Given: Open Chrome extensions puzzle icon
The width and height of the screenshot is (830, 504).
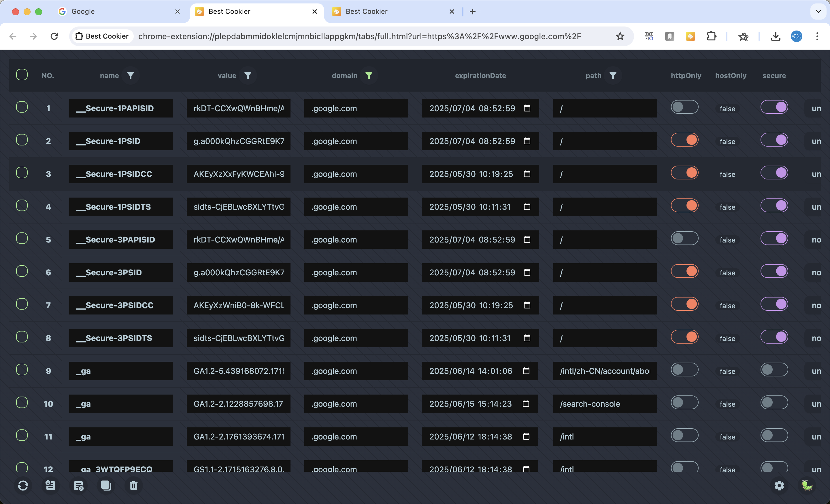Looking at the screenshot, I should [x=711, y=36].
